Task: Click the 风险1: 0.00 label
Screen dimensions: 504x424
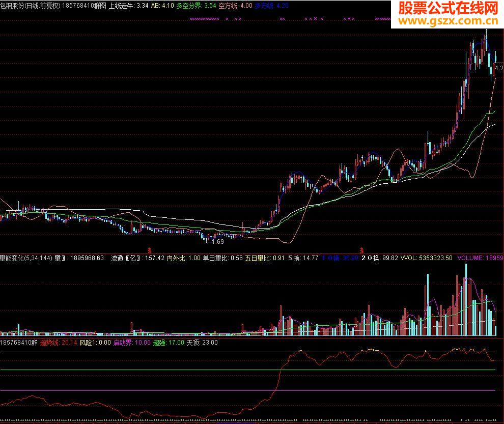Action: (95, 343)
